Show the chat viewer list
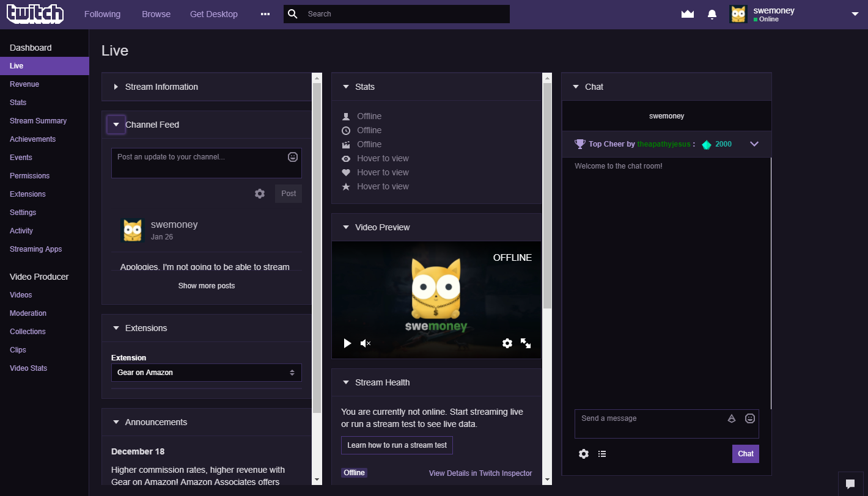This screenshot has width=868, height=496. [x=602, y=454]
